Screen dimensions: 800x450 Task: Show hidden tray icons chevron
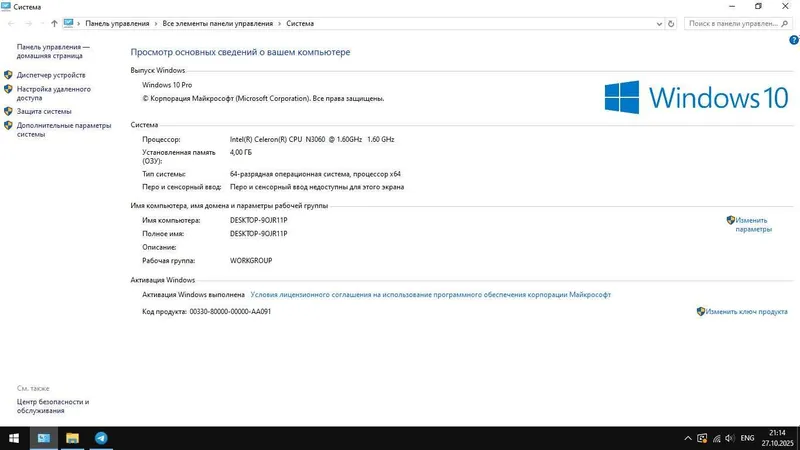tap(688, 438)
